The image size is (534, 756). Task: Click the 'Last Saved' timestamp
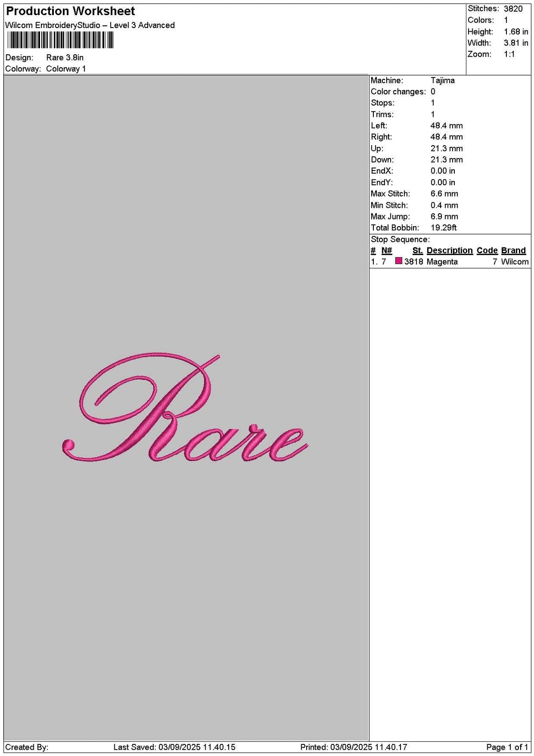[x=174, y=748]
